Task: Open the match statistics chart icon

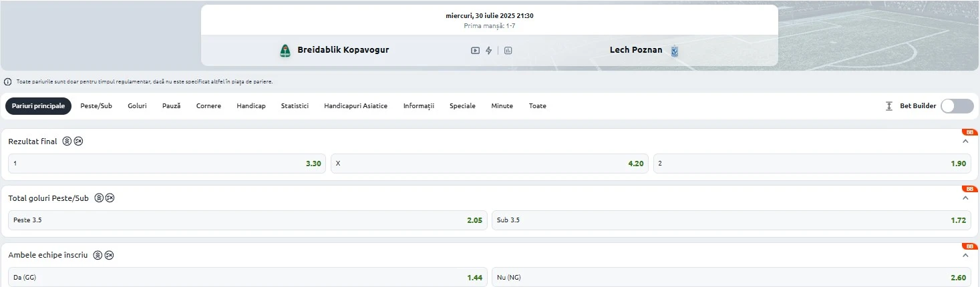Action: coord(508,50)
